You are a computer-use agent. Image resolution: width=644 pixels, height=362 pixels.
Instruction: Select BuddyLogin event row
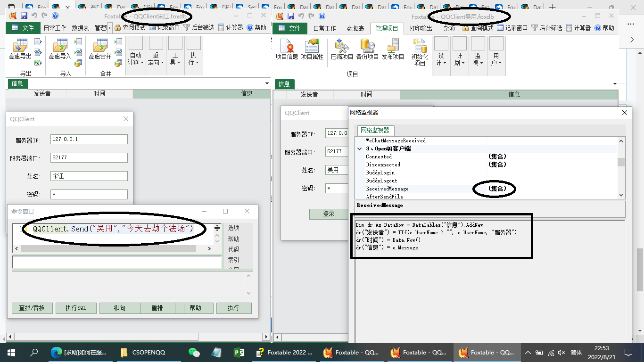(486, 173)
